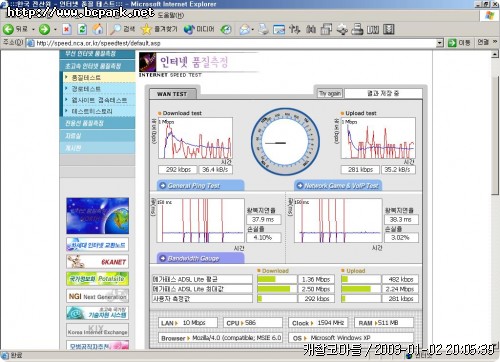Expand the Links (연결) chevron
This screenshot has height=362, width=500.
[495, 42]
